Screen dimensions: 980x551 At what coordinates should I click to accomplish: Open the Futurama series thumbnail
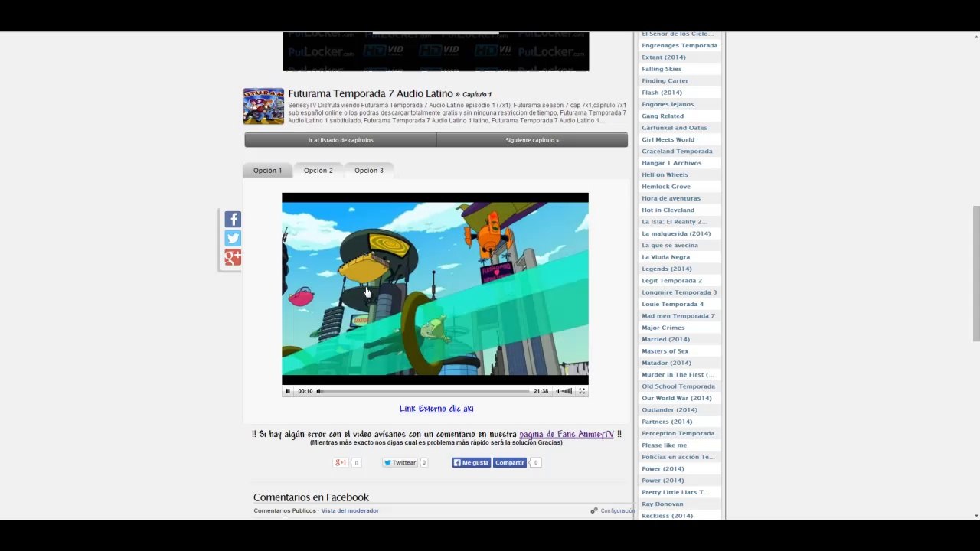263,106
